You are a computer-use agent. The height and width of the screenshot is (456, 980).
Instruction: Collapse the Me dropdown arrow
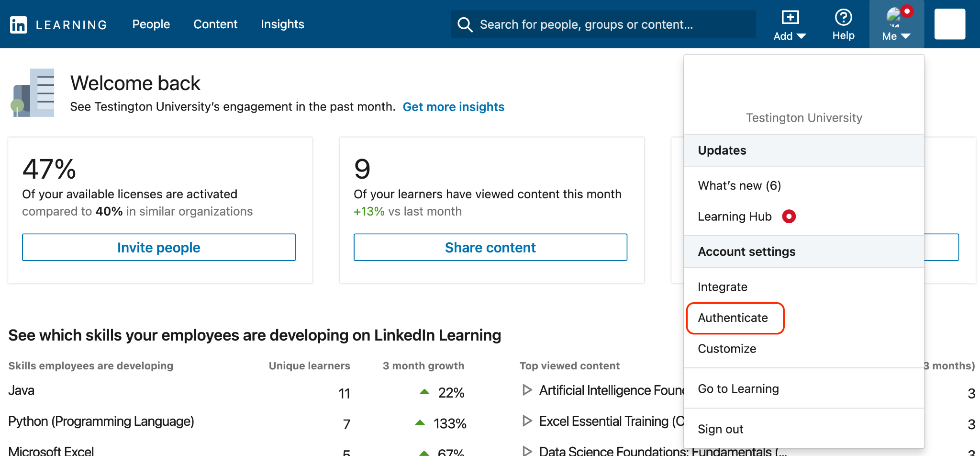coord(905,36)
